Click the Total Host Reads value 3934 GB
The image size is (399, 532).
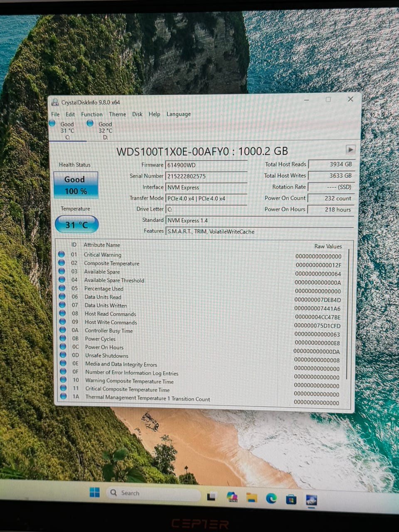pyautogui.click(x=331, y=164)
